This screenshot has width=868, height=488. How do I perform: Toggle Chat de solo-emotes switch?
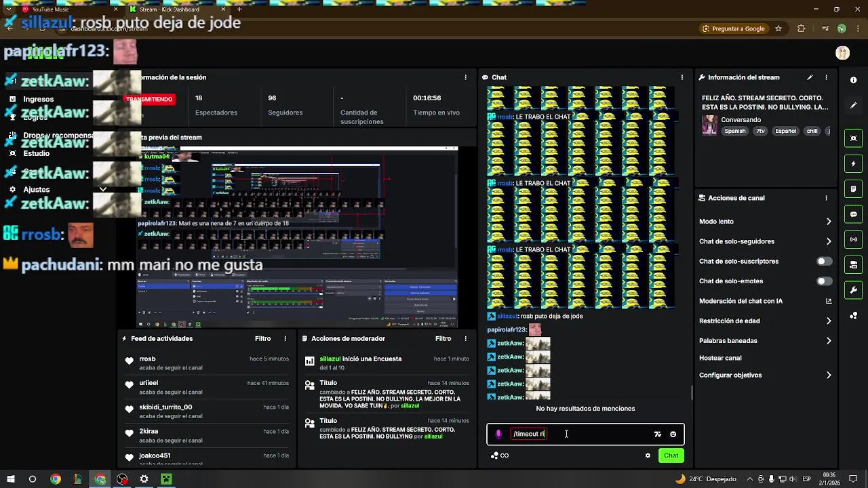point(824,281)
